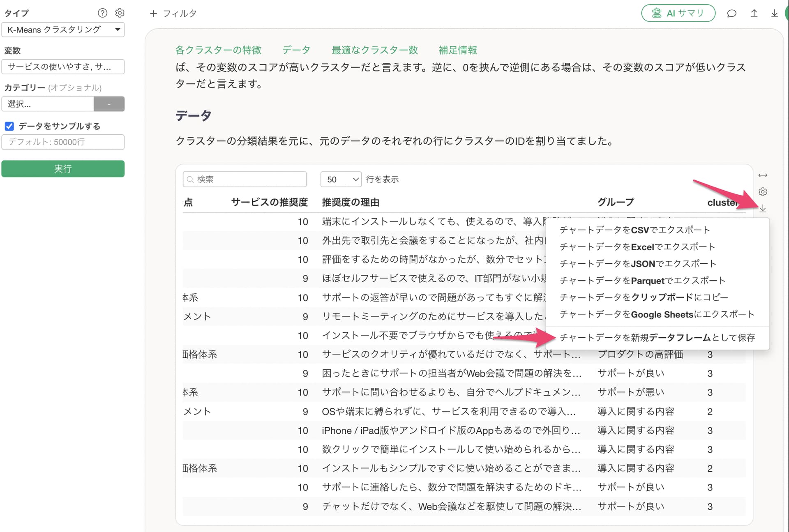Screen dimensions: 789x532
Task: Click the help question mark icon
Action: coord(102,13)
